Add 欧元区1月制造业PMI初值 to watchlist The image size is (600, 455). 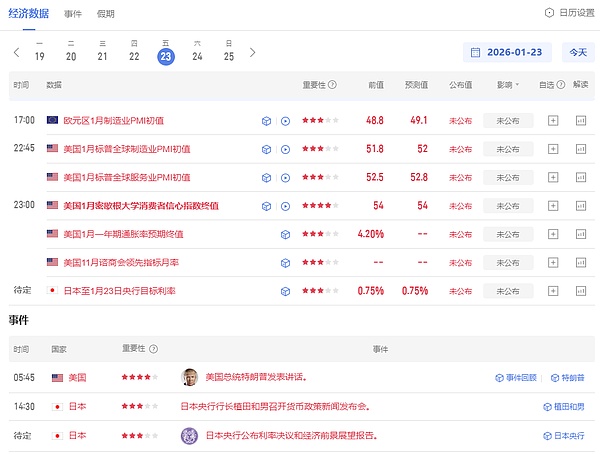pos(553,121)
